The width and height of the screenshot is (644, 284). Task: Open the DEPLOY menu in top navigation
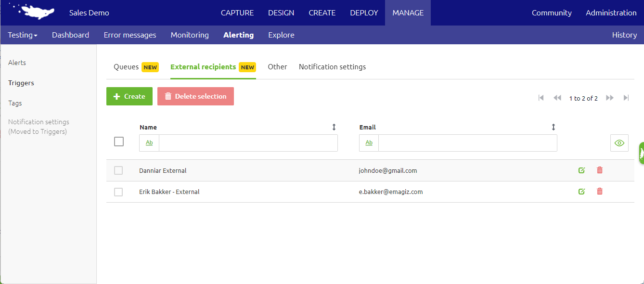[363, 13]
